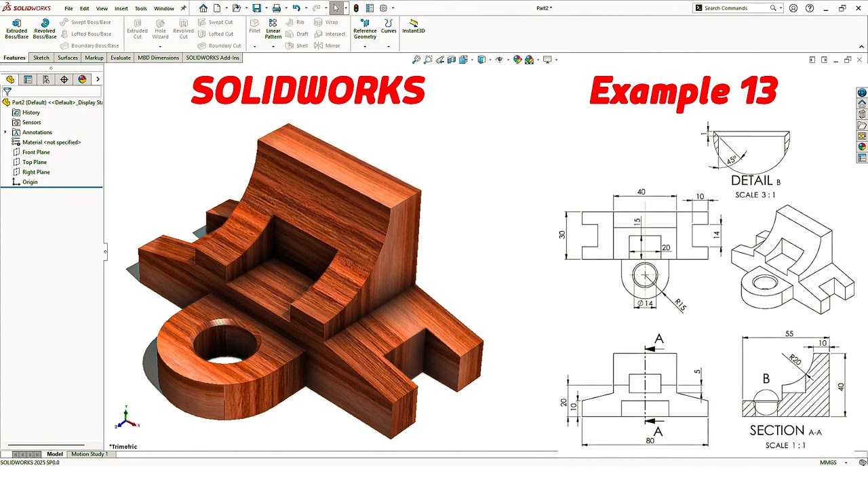868x488 pixels.
Task: Switch to the Markup tab
Action: point(94,58)
